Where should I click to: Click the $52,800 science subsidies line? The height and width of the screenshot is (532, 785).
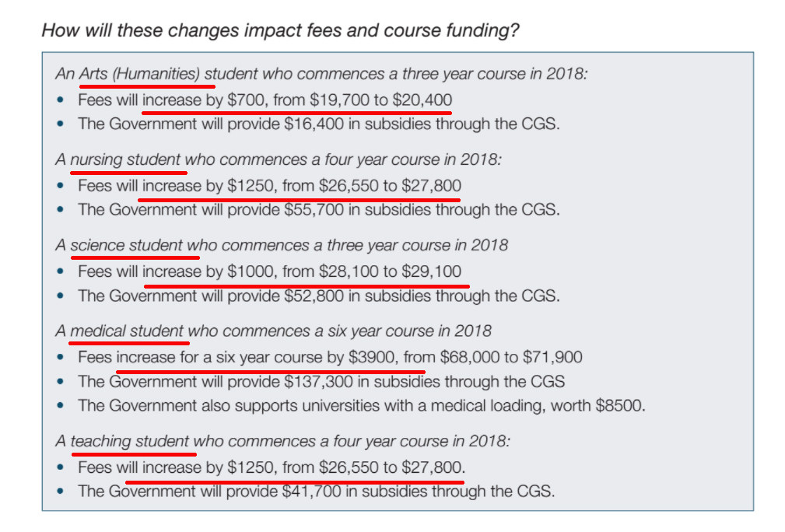pos(318,296)
